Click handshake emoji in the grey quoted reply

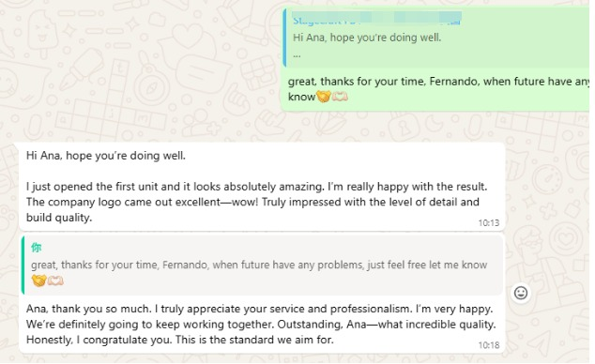point(38,281)
